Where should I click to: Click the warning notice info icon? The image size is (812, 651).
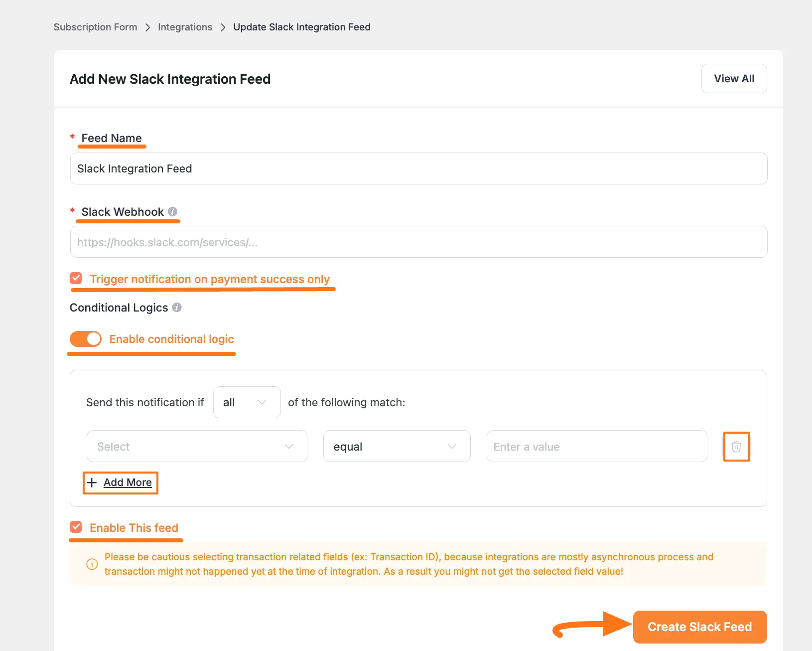(x=92, y=564)
